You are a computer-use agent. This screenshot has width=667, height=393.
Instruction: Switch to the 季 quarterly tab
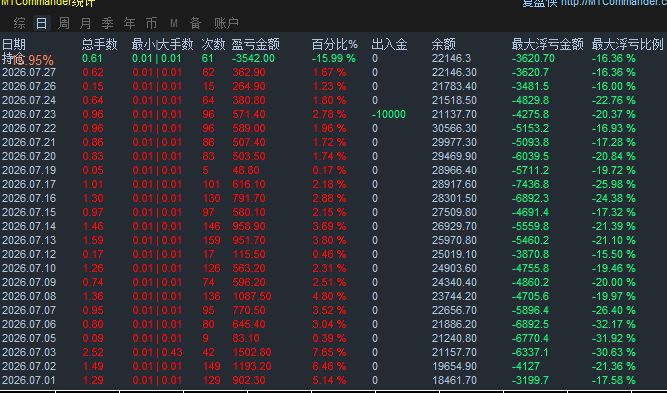tap(108, 23)
